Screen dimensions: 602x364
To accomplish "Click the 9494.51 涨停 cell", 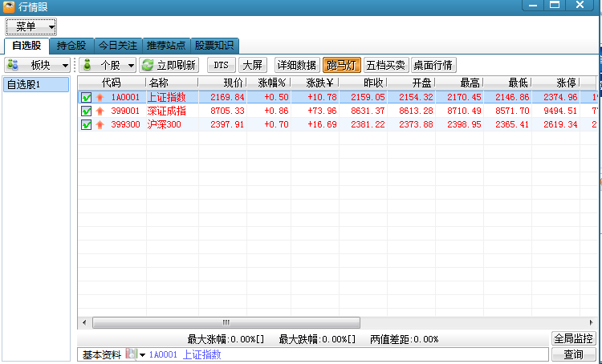I will tap(555, 111).
